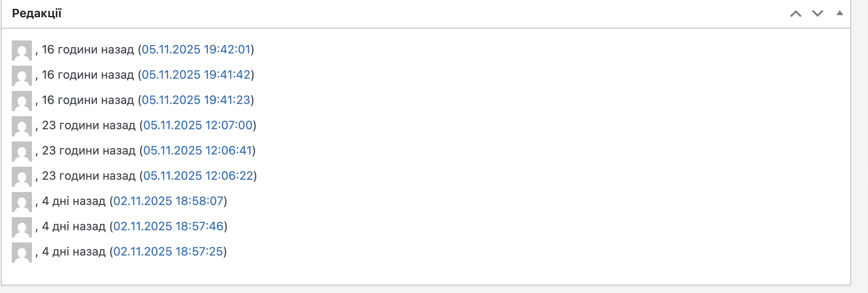Collapse the Редакції panel with triangle toggle
The image size is (868, 293).
[x=839, y=13]
